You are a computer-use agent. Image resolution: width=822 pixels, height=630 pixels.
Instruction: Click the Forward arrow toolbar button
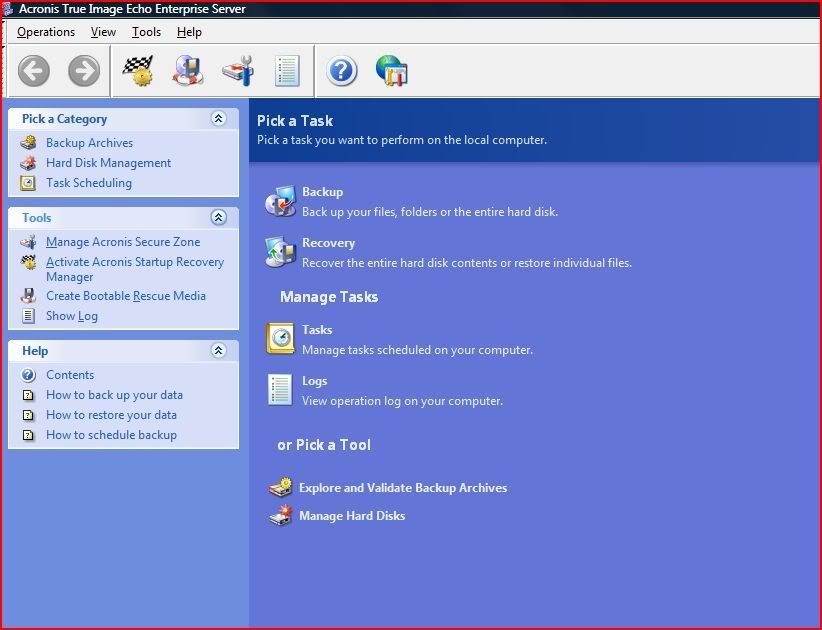(x=84, y=71)
